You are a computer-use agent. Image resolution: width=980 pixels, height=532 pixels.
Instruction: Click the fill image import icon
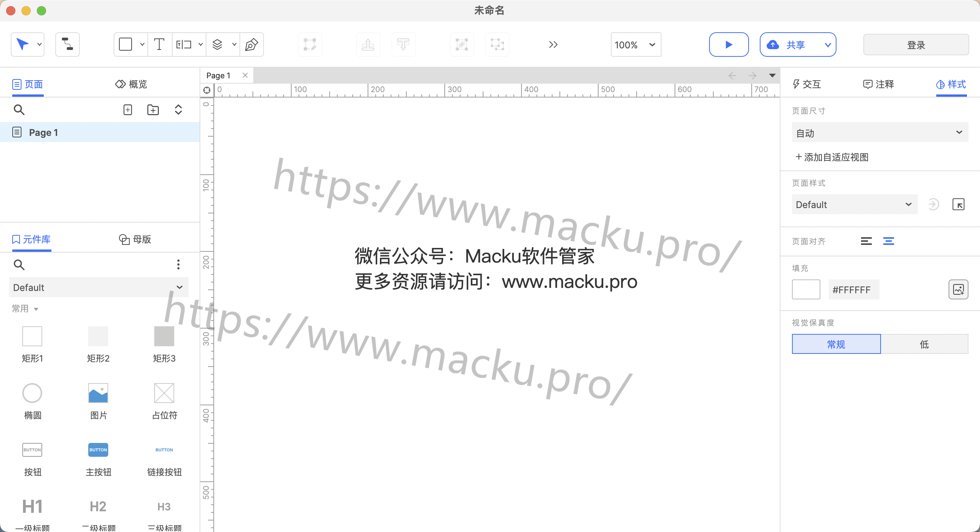tap(959, 289)
